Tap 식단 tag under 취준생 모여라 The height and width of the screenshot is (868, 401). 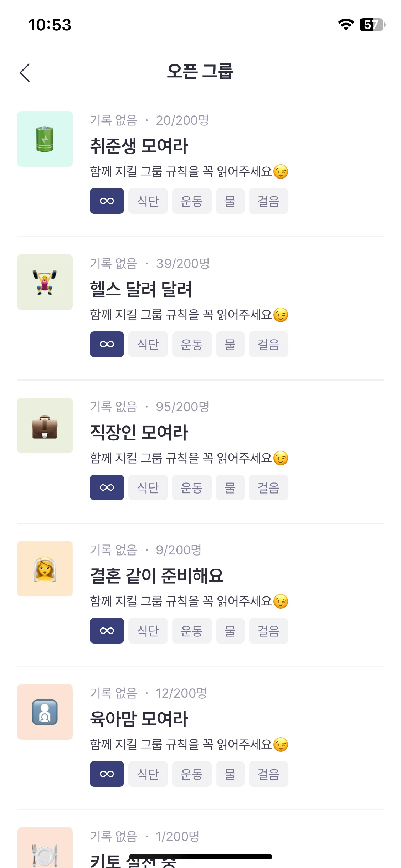(148, 201)
